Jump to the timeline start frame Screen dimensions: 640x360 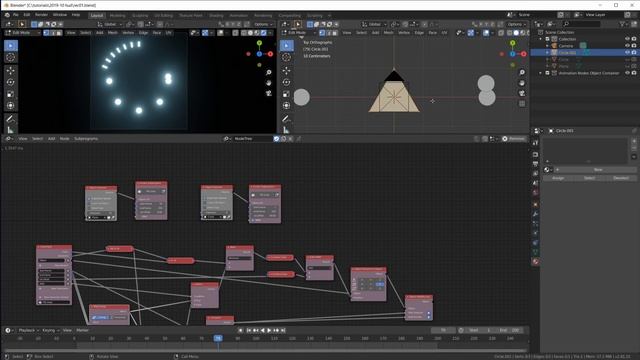point(249,330)
